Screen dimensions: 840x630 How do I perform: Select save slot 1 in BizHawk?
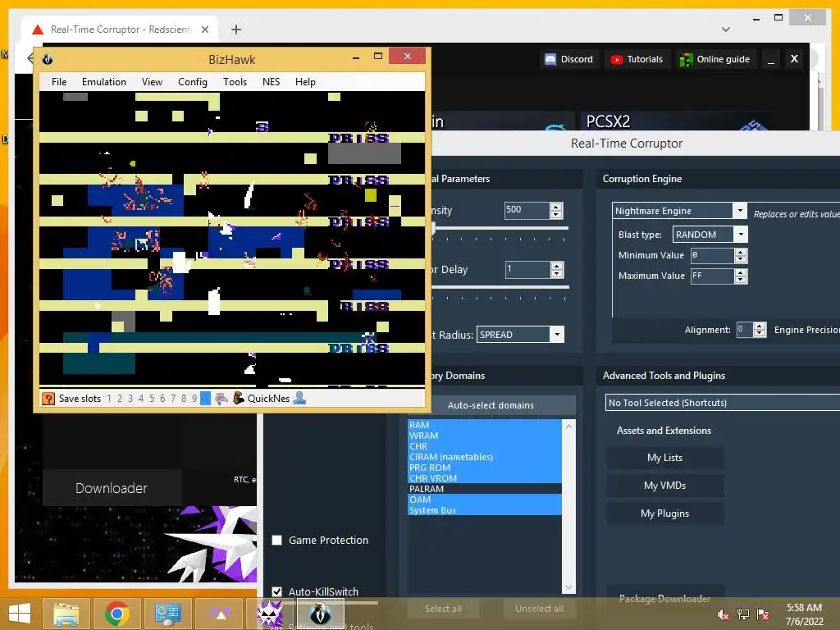(x=109, y=399)
